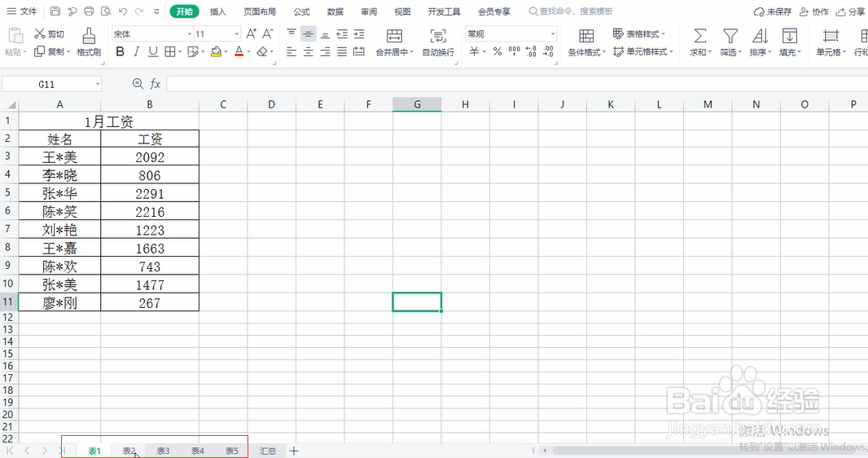
Task: Open the font name dropdown (宋体)
Action: (189, 33)
